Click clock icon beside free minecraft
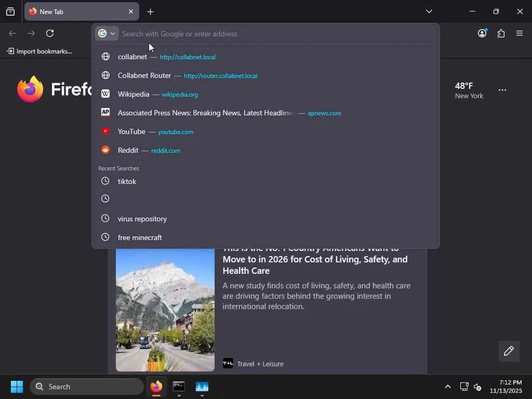Viewport: 532px width, 399px height. click(105, 237)
